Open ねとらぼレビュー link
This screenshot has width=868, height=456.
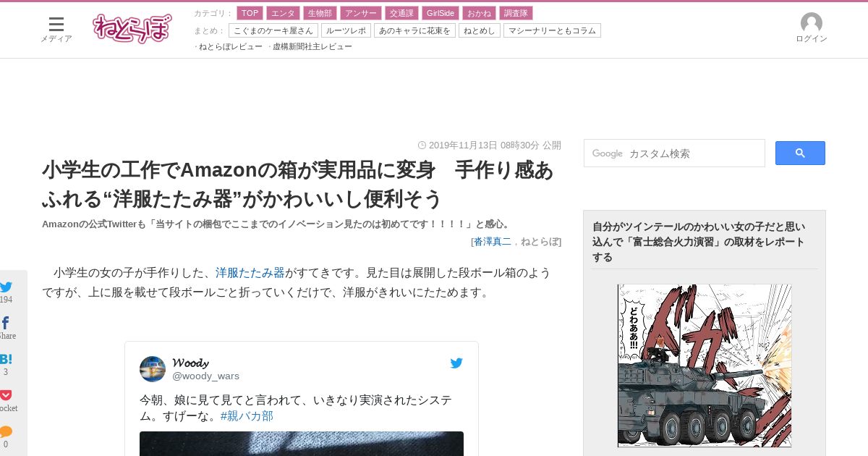(x=231, y=46)
